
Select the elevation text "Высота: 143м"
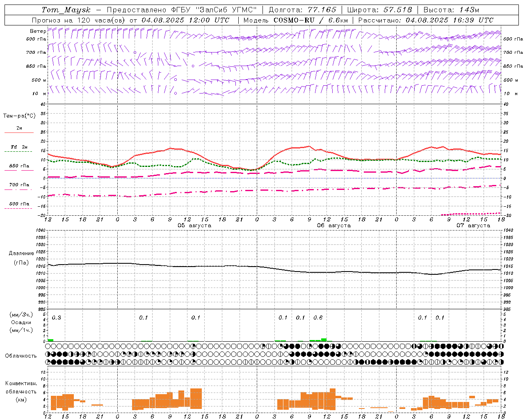point(451,10)
